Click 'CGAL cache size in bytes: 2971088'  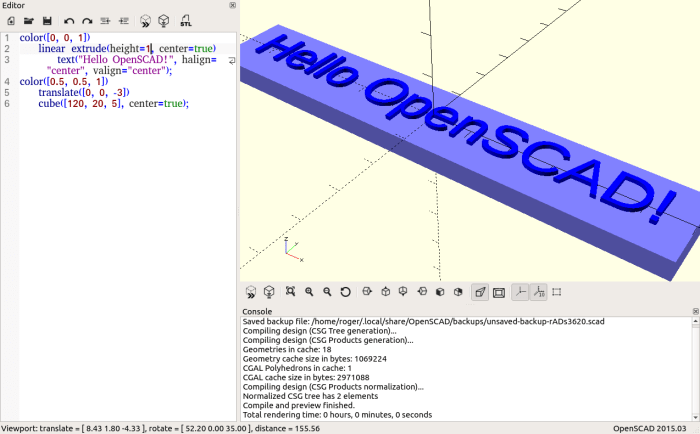[x=306, y=378]
